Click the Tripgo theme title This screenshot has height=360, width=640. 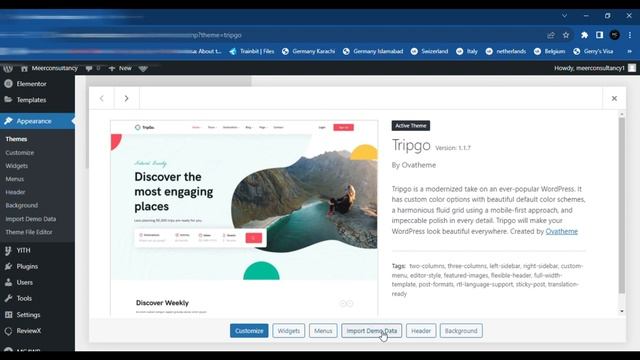[x=411, y=145]
